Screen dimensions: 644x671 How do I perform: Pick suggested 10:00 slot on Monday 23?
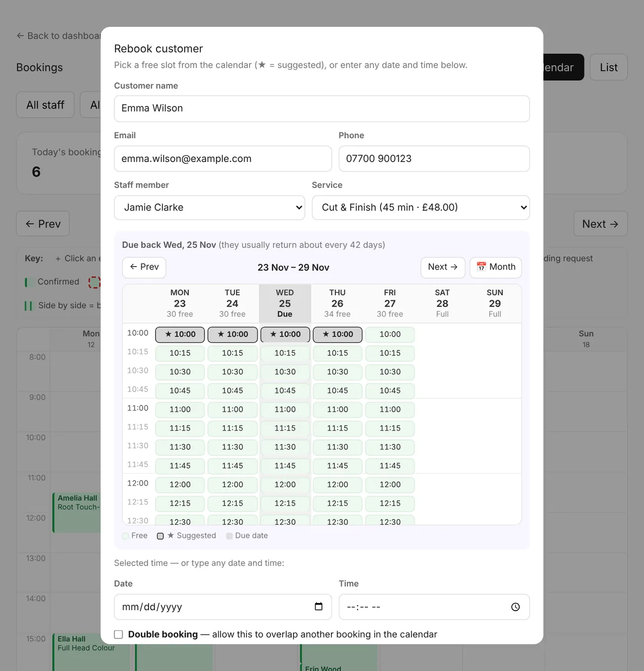pyautogui.click(x=180, y=335)
